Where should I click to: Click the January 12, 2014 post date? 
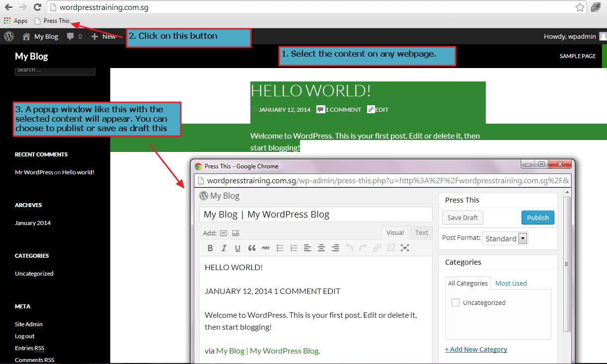[x=285, y=110]
